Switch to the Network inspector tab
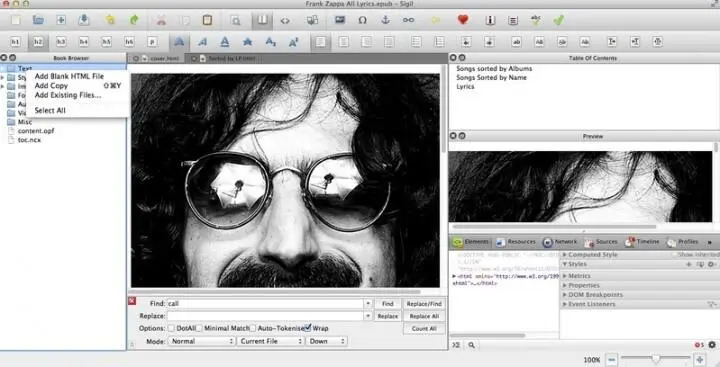720x367 pixels. point(560,242)
